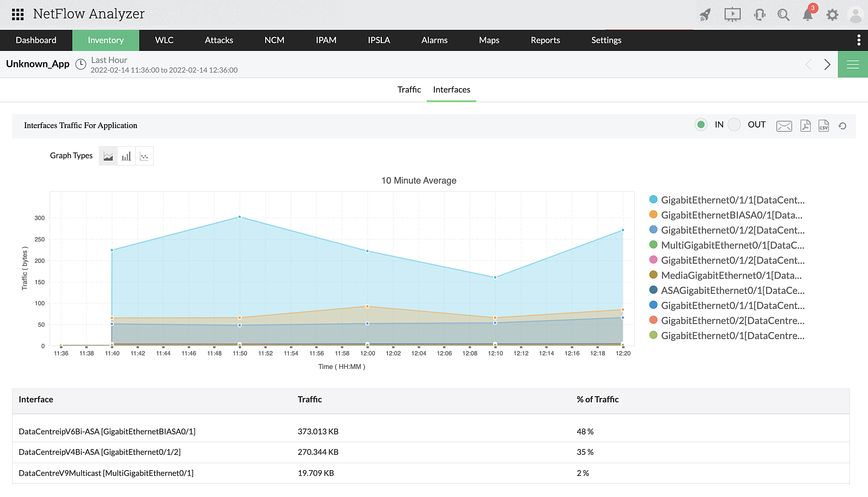The height and width of the screenshot is (497, 868).
Task: Open the Alarms menu
Action: 434,40
